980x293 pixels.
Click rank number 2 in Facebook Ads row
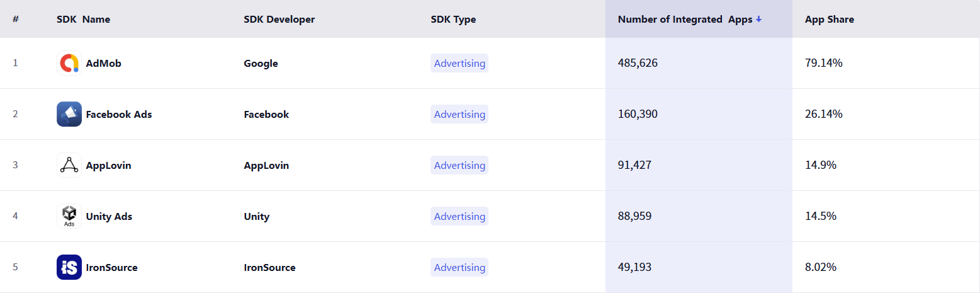(15, 114)
